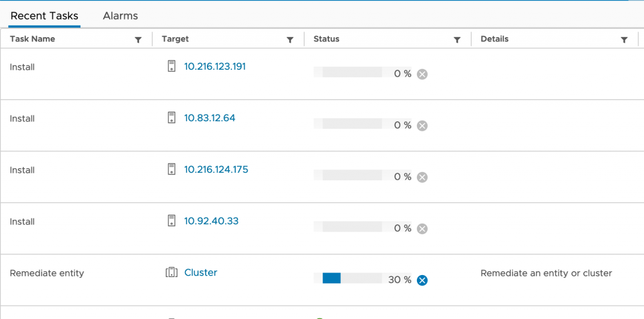Click the 30% remediation progress bar
Image resolution: width=644 pixels, height=319 pixels.
coord(348,278)
